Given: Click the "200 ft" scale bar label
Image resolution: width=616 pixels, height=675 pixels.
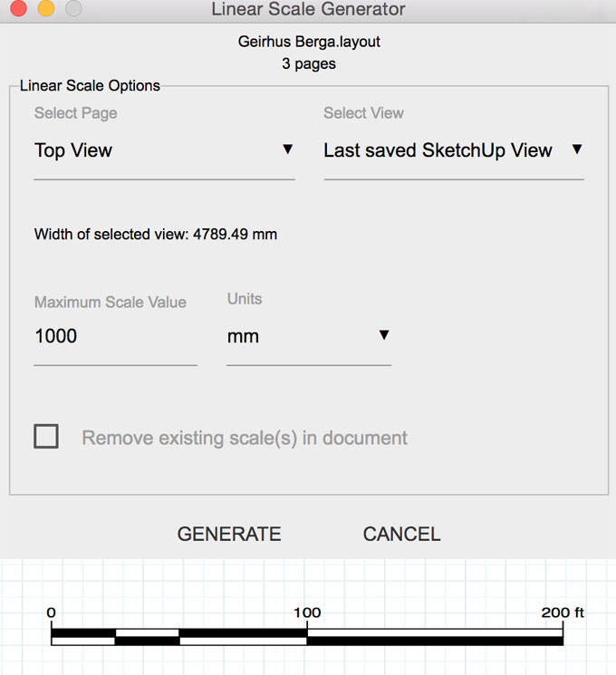Looking at the screenshot, I should (x=563, y=612).
